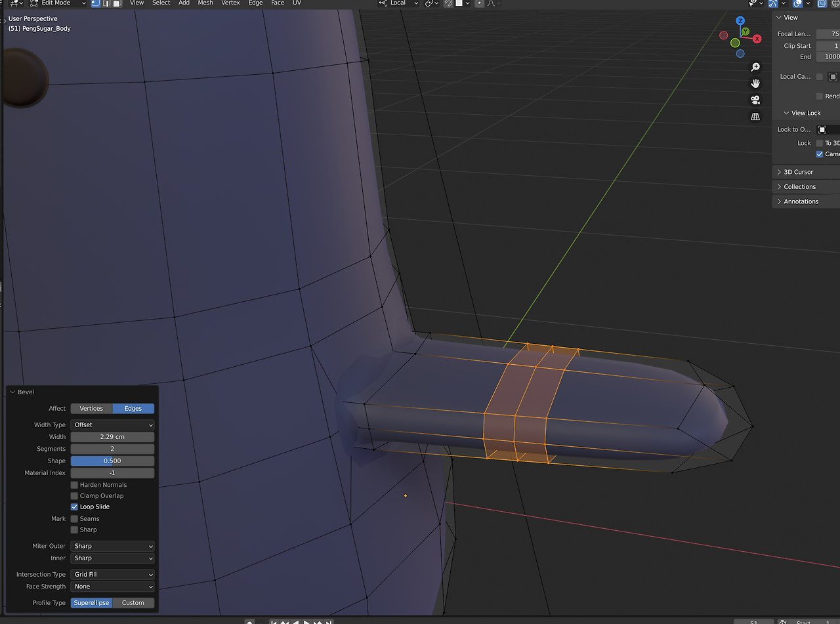The height and width of the screenshot is (624, 840).
Task: Toggle the Local Camera checkbox
Action: [x=820, y=77]
